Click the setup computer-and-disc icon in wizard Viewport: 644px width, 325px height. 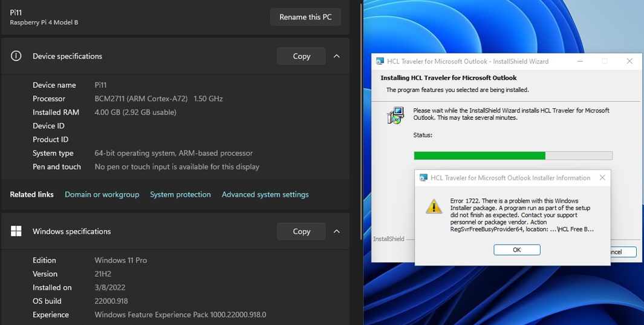(395, 116)
